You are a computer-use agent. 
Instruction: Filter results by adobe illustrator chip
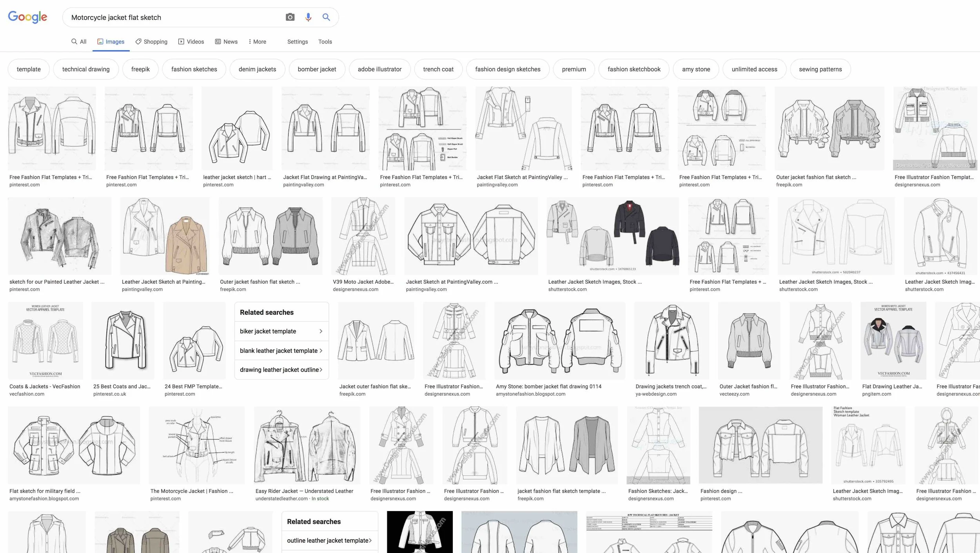[379, 69]
